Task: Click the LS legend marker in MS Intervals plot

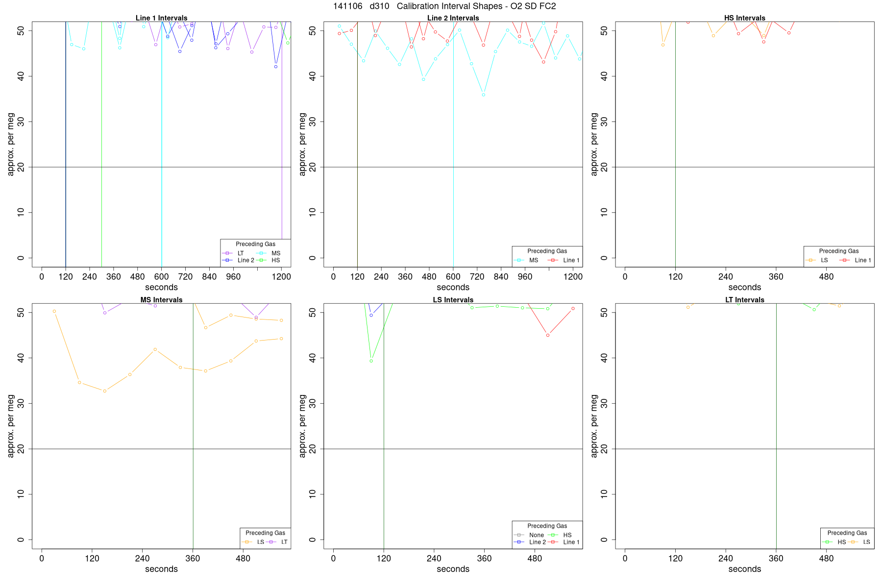Action: [x=246, y=542]
